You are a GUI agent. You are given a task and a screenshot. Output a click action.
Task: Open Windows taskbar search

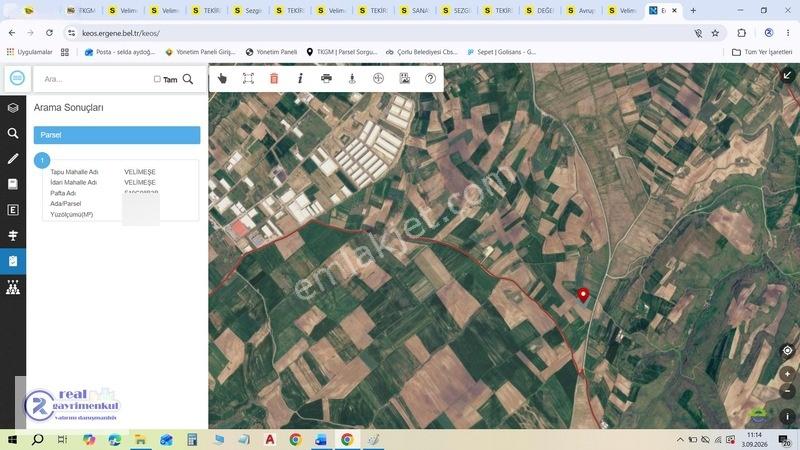tap(37, 439)
